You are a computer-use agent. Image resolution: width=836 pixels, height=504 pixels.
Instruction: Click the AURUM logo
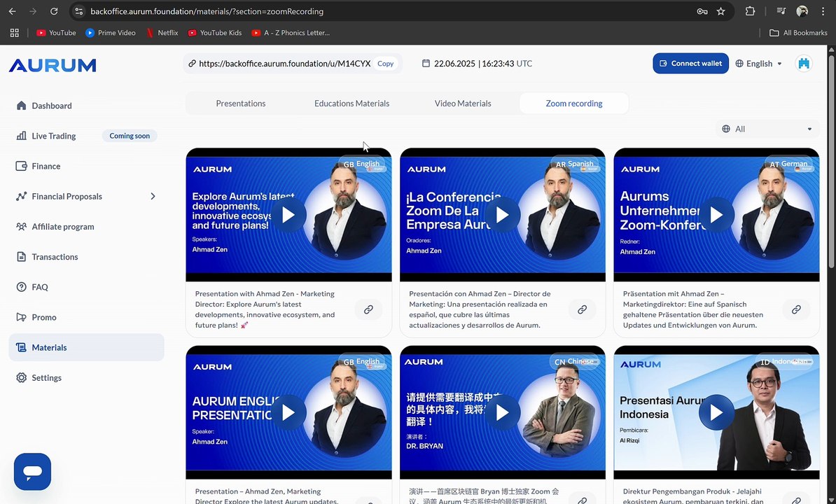coord(53,65)
